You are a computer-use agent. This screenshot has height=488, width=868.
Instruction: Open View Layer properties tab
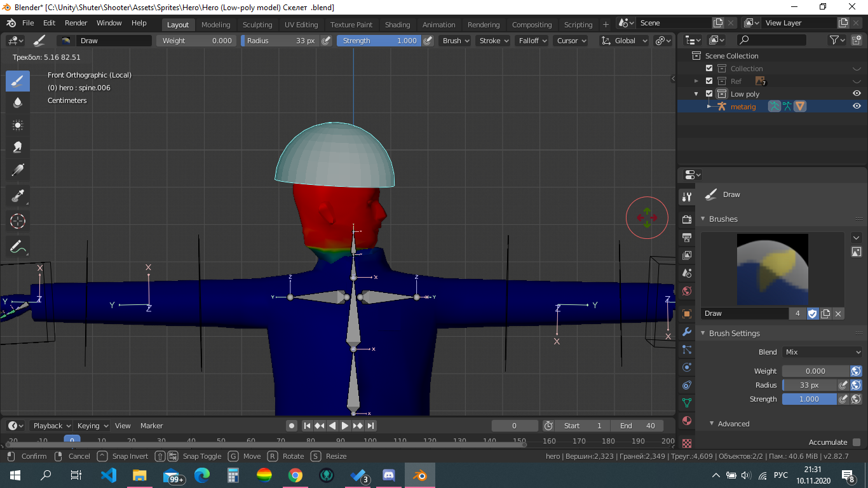[686, 255]
